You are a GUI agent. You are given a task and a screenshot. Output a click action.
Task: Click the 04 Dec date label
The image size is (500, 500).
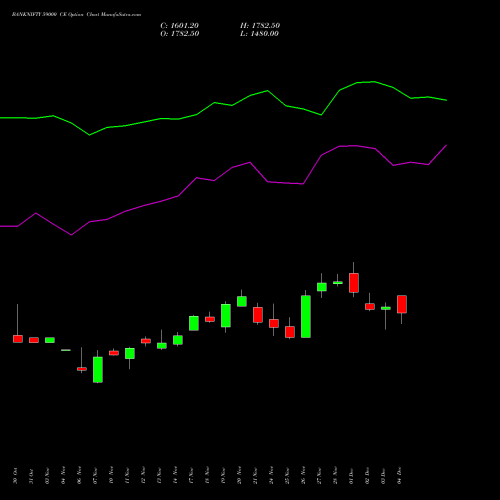[399, 476]
